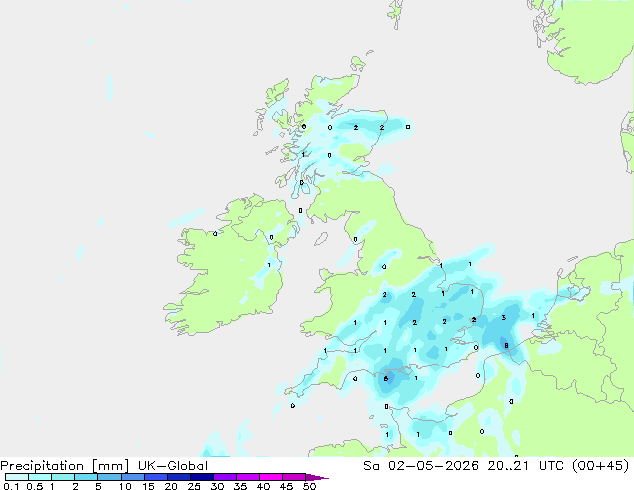634x490 pixels.
Task: Click the legend label "0.1"
Action: 11,486
